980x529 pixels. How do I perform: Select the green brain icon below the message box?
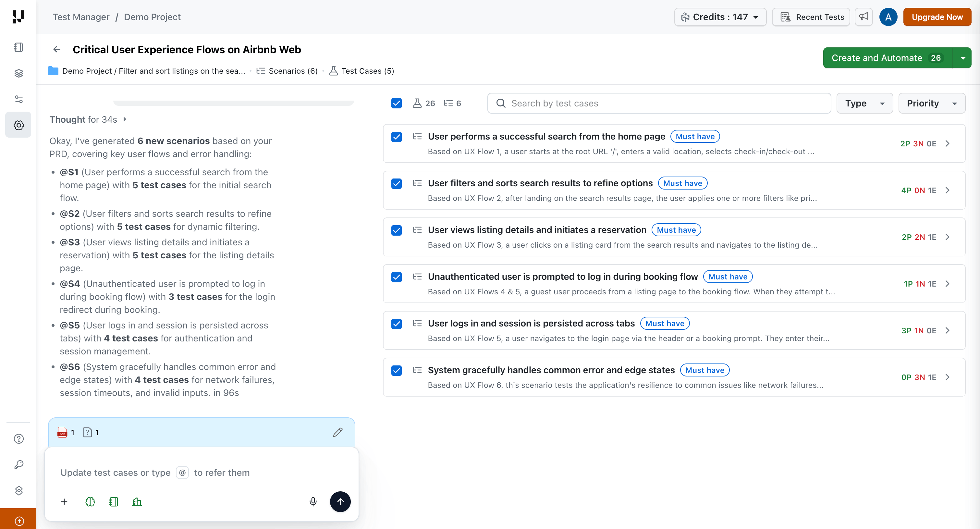pos(90,502)
